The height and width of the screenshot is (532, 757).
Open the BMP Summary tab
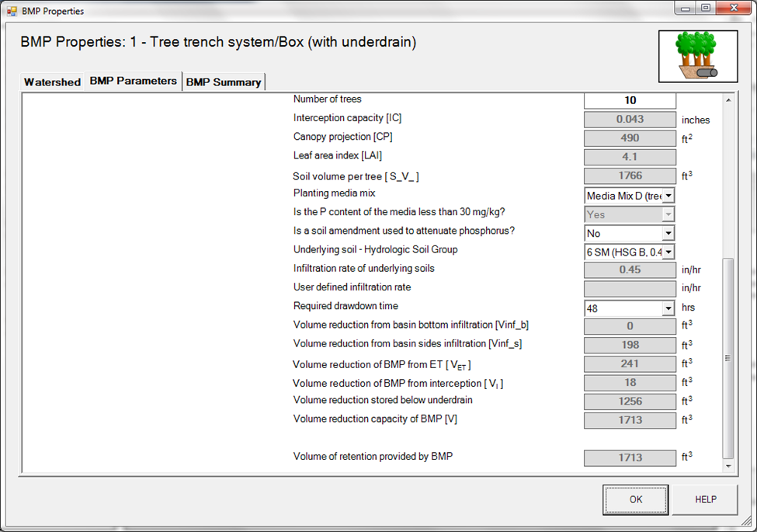pyautogui.click(x=224, y=82)
